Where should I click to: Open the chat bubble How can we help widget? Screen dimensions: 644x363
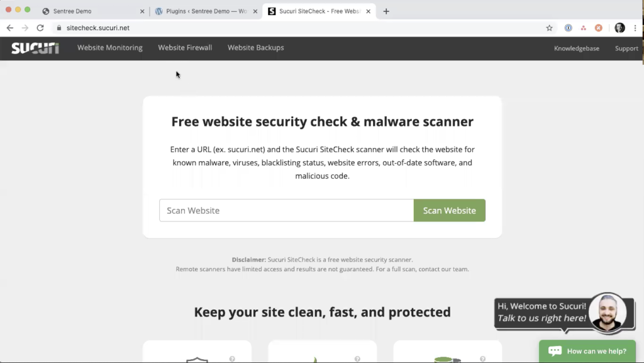click(587, 351)
